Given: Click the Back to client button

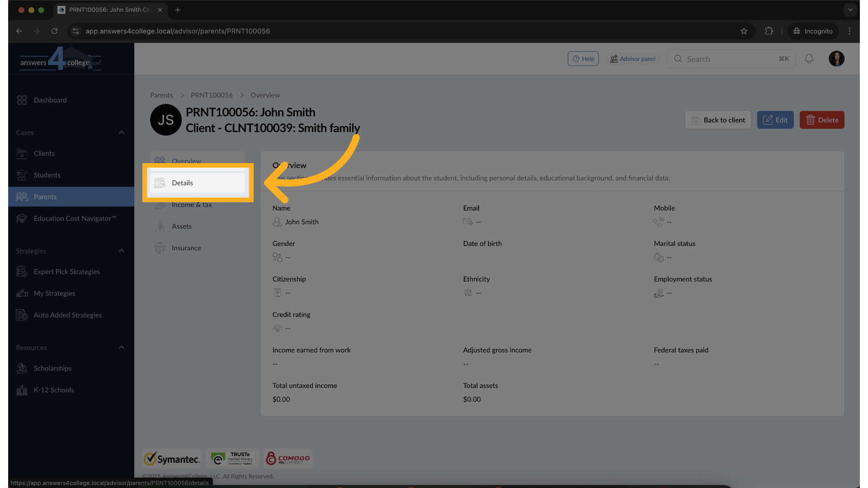Looking at the screenshot, I should 718,120.
